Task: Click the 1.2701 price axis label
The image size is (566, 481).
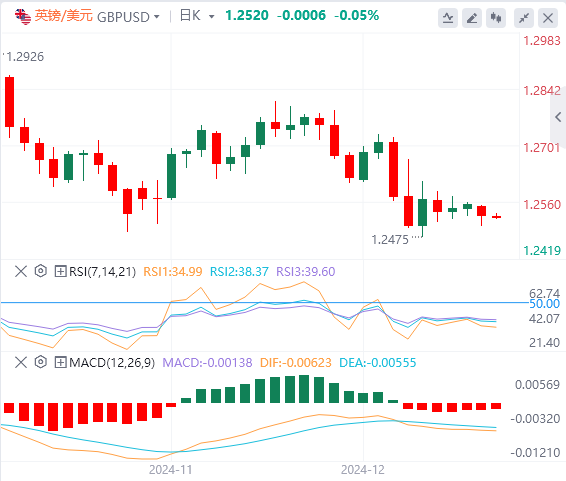Action: [x=542, y=148]
